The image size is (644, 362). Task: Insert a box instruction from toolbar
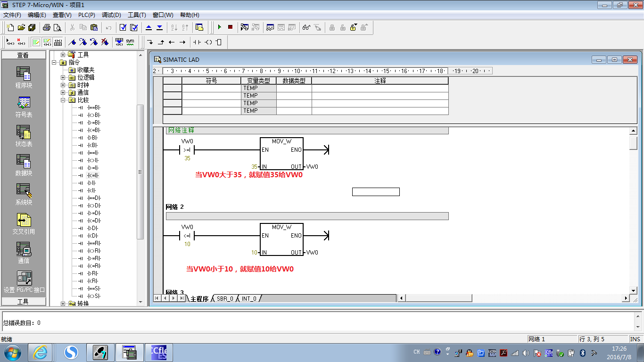219,42
